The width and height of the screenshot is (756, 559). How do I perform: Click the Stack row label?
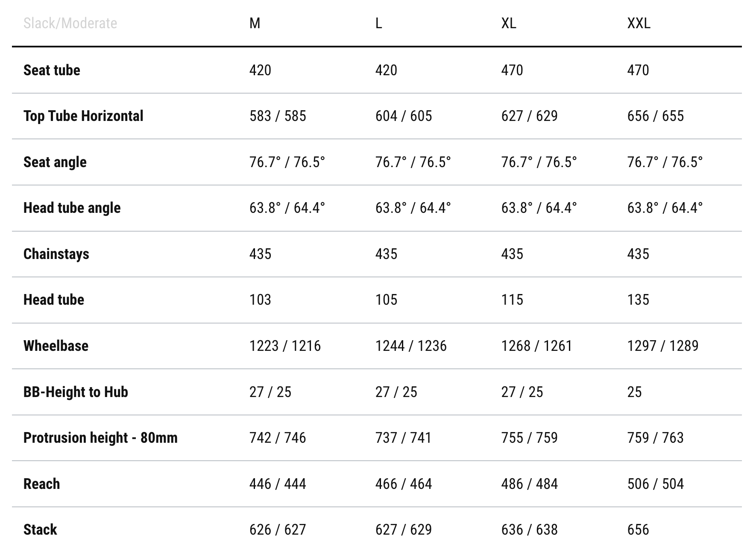40,530
